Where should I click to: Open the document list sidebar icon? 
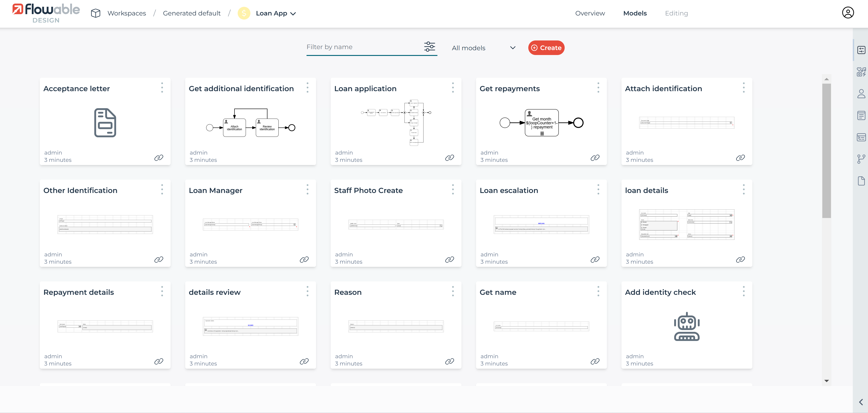pyautogui.click(x=861, y=116)
